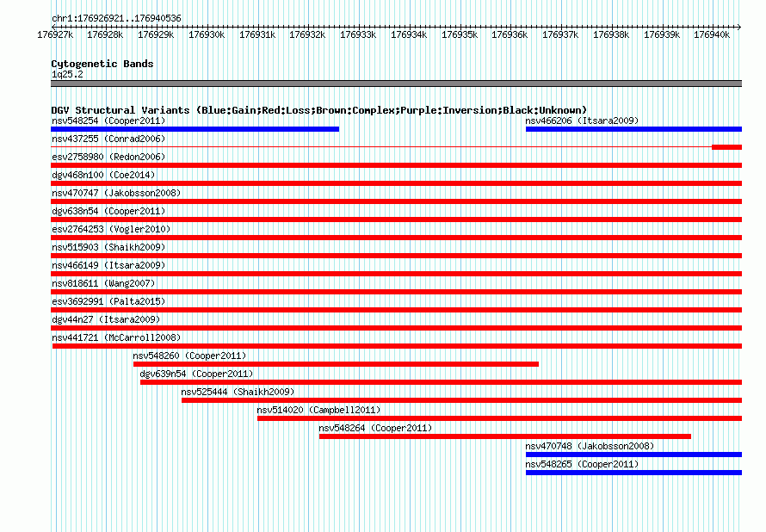Click the nsv548254 (Cooper2011) variant label
The height and width of the screenshot is (532, 766).
108,121
